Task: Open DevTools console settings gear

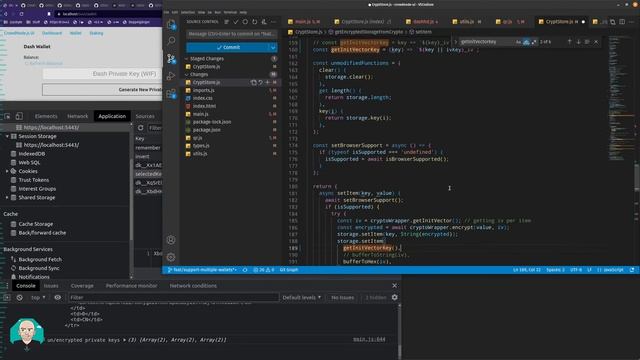Action: pos(394,298)
